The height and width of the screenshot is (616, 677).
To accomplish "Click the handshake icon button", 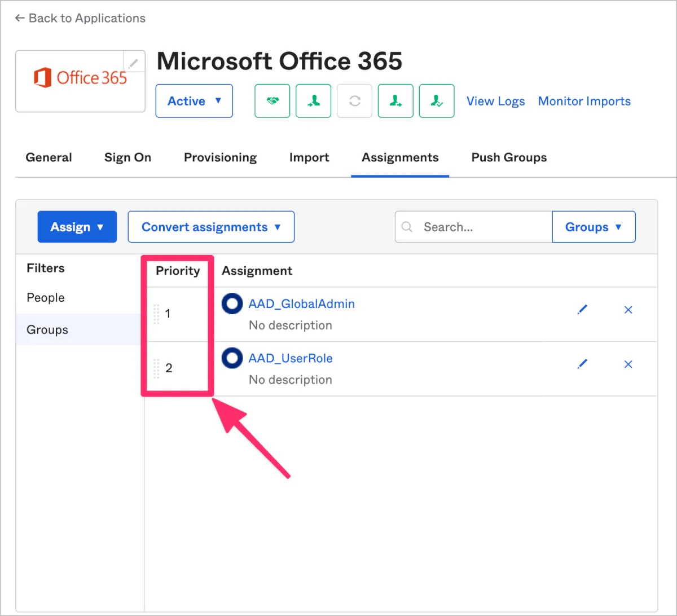I will [272, 101].
